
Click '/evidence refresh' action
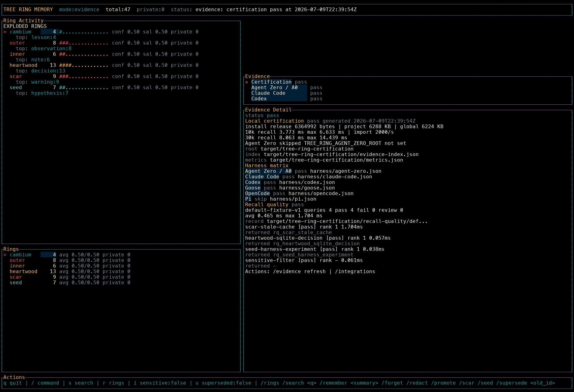[x=299, y=272]
